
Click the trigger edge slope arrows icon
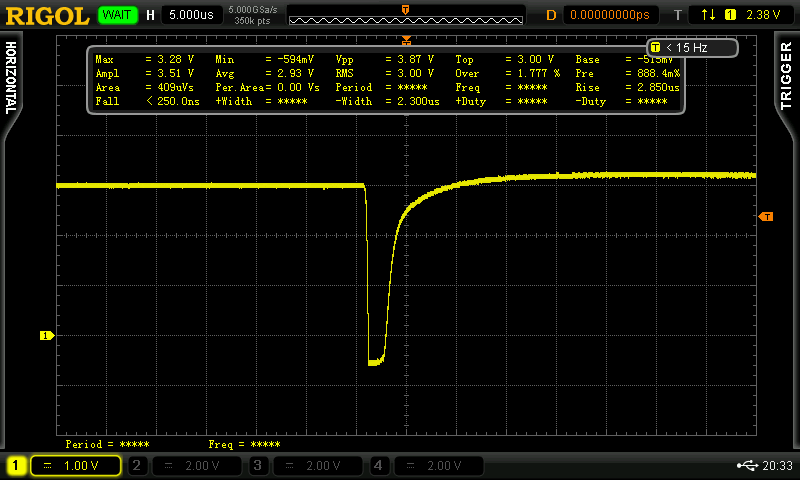(708, 15)
